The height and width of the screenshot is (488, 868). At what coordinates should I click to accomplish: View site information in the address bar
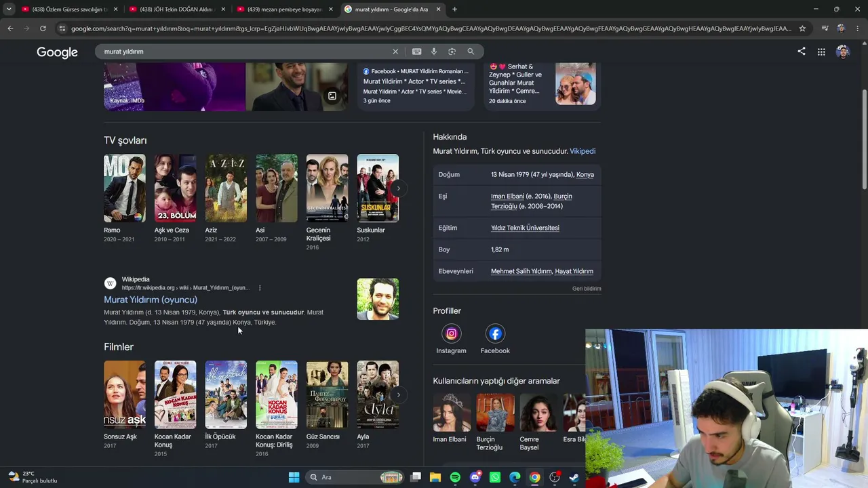[62, 28]
